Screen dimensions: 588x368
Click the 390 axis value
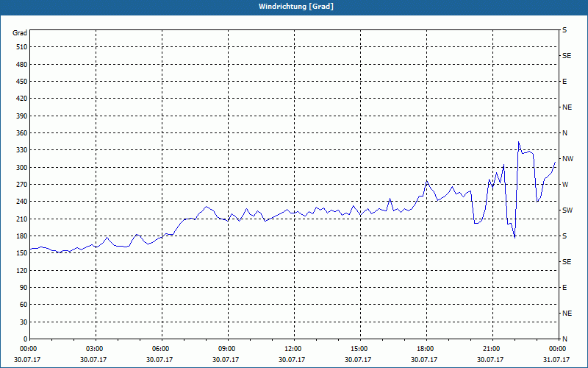[22, 116]
